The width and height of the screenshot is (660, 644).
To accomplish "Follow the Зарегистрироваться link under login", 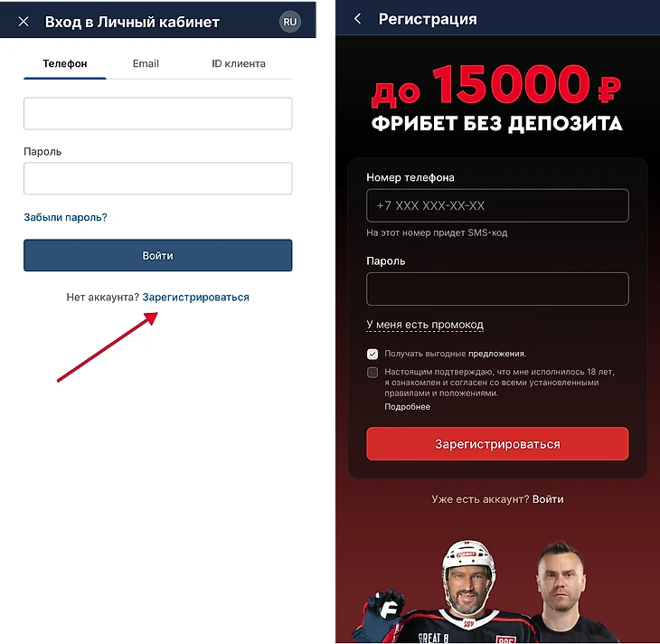I will click(195, 298).
